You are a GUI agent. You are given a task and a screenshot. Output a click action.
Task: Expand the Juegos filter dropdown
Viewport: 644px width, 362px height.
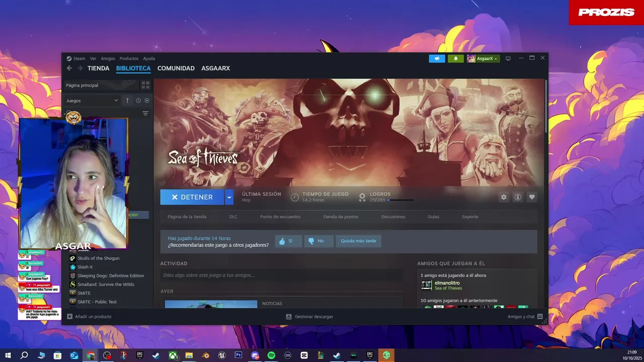pos(92,101)
